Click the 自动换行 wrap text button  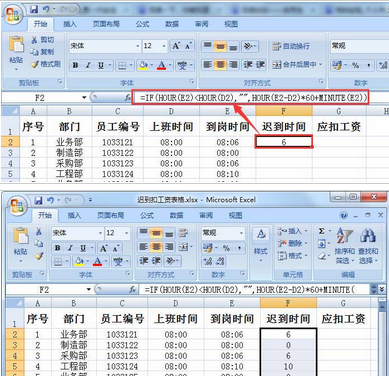(291, 46)
